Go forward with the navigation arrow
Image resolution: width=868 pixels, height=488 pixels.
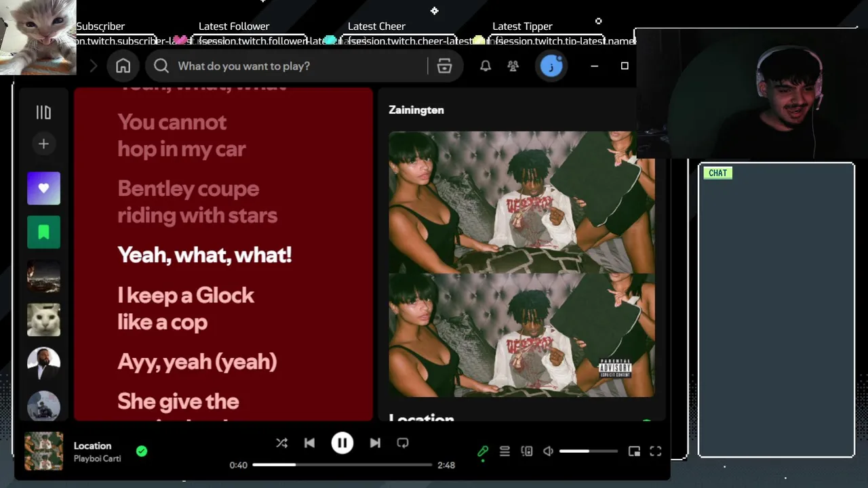click(x=94, y=66)
